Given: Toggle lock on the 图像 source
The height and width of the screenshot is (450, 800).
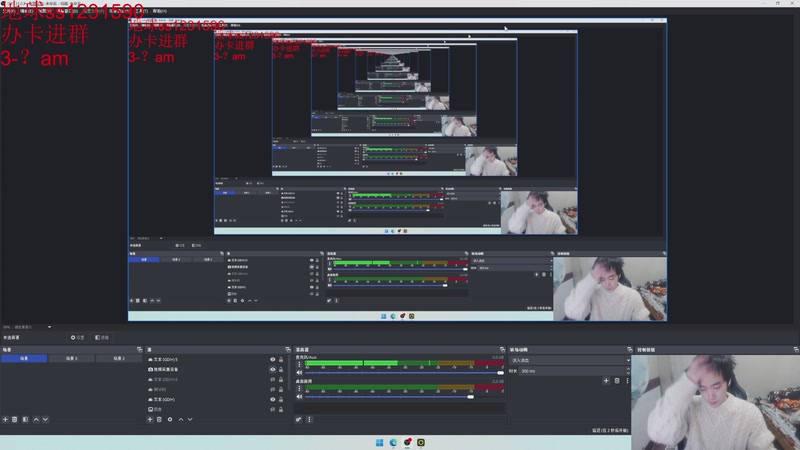Looking at the screenshot, I should [281, 409].
